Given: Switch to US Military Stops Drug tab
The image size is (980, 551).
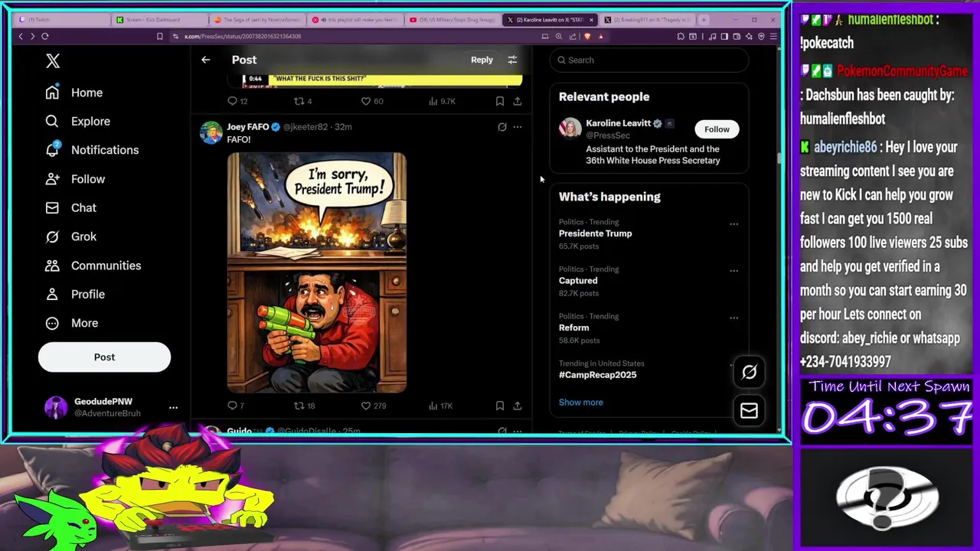Looking at the screenshot, I should [x=452, y=20].
